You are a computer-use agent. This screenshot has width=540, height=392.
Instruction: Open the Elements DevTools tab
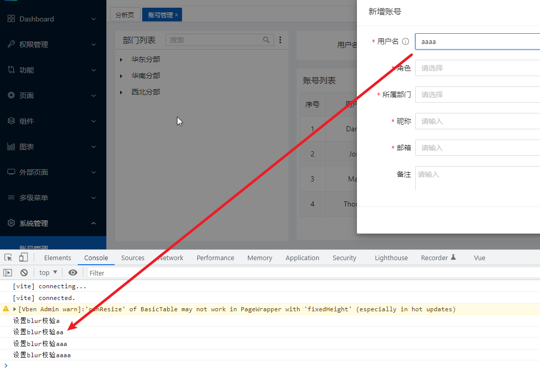(57, 258)
